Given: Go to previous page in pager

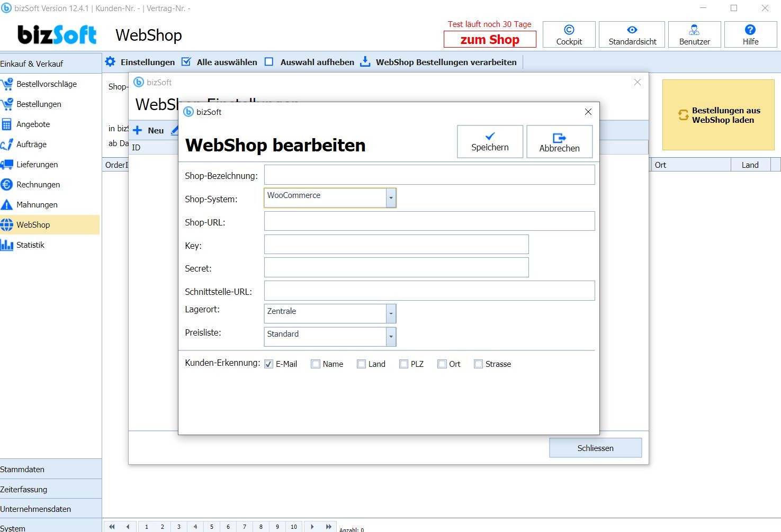Looking at the screenshot, I should tap(128, 527).
